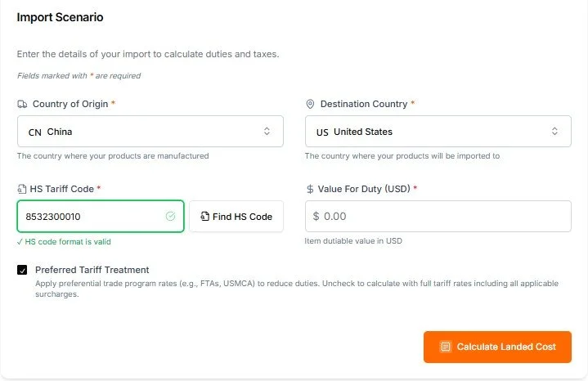
Task: Click the search icon in Find HS Code
Action: [204, 217]
